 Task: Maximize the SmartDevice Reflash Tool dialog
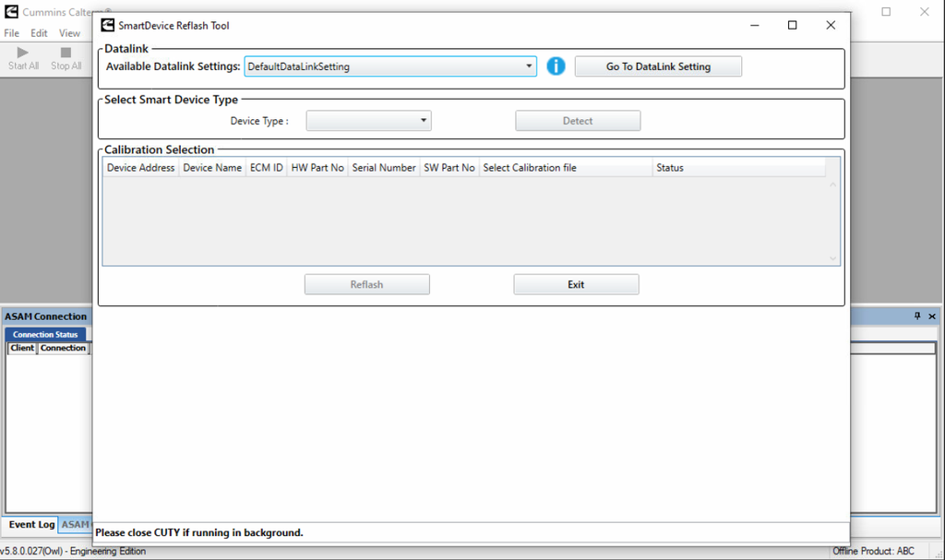click(792, 26)
